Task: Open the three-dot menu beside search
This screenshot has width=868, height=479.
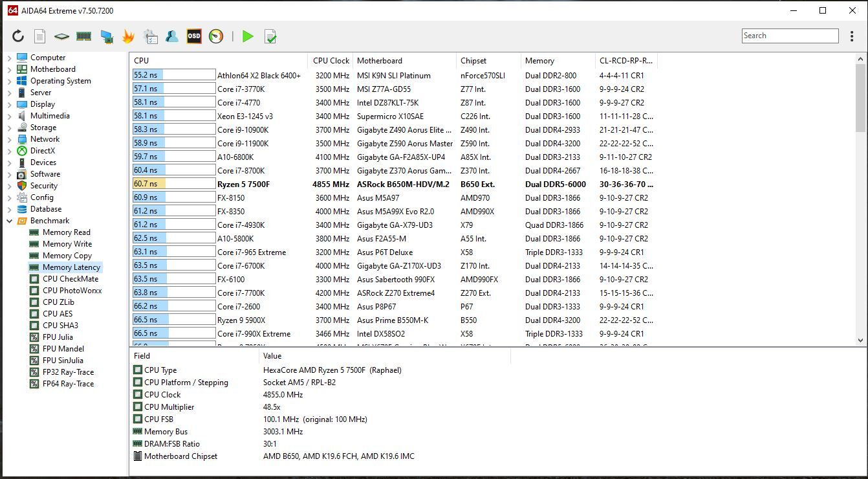Action: [x=852, y=36]
